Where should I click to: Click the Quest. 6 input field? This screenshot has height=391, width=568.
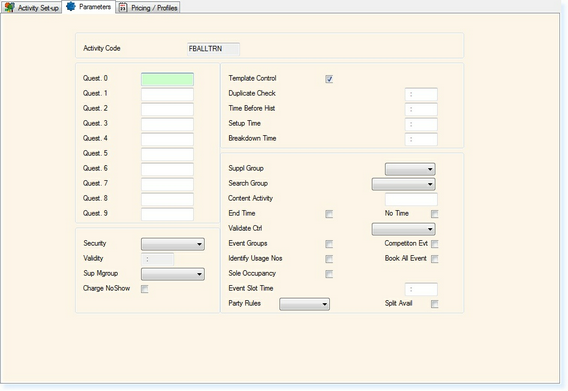(167, 169)
